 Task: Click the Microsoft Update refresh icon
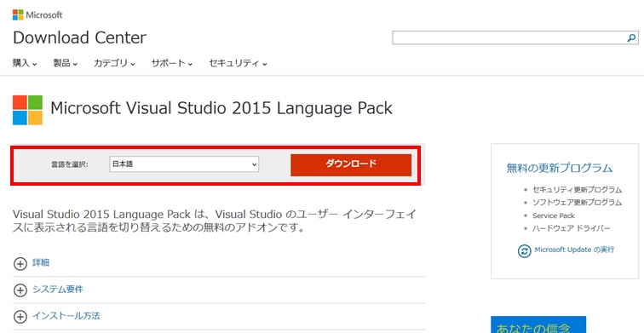(x=524, y=250)
